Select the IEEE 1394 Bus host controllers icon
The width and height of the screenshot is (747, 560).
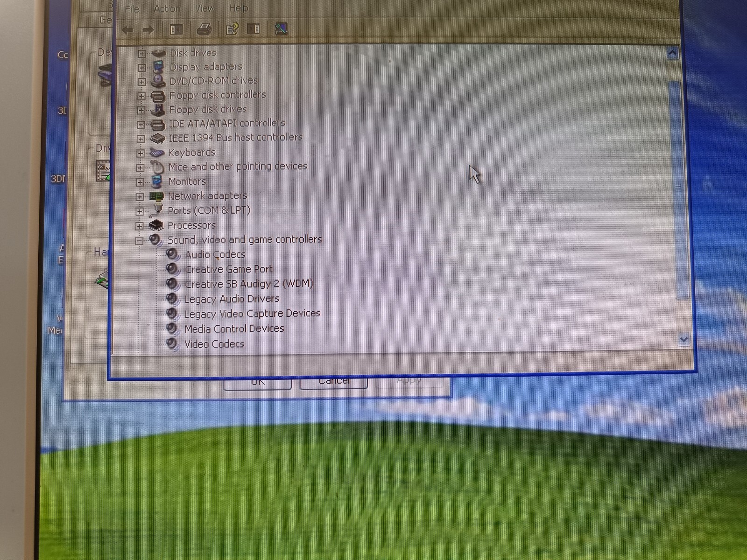[x=157, y=138]
